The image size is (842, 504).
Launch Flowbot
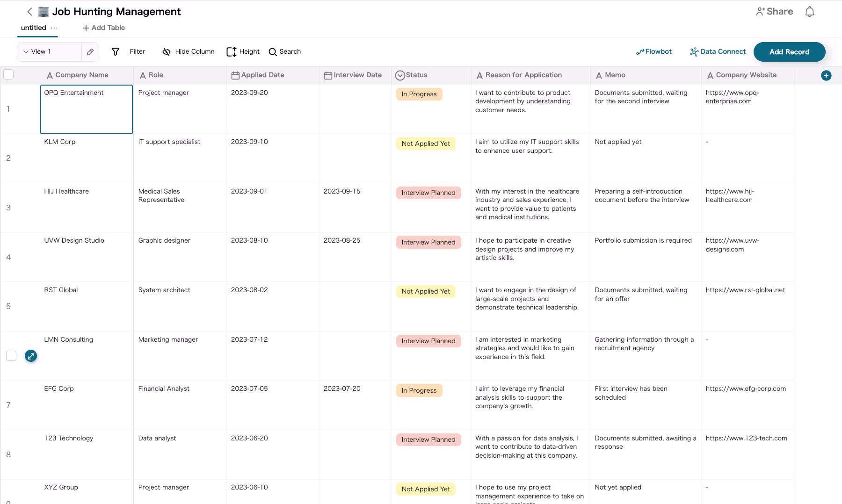point(653,51)
